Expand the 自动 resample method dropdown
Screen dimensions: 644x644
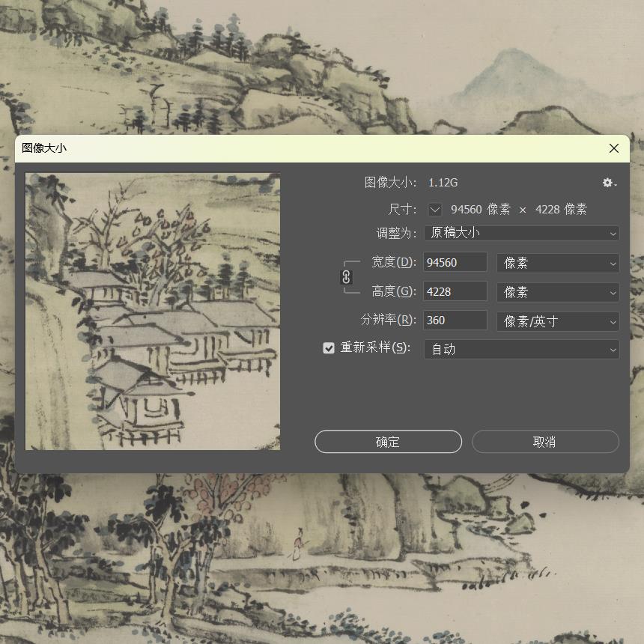click(x=522, y=350)
